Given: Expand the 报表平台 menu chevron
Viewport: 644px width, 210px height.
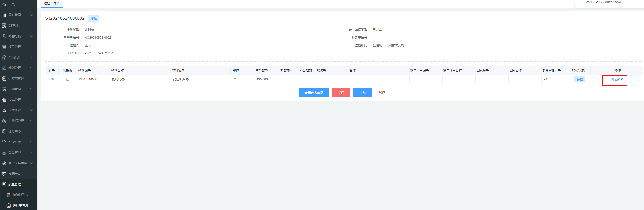Looking at the screenshot, I should point(31,174).
